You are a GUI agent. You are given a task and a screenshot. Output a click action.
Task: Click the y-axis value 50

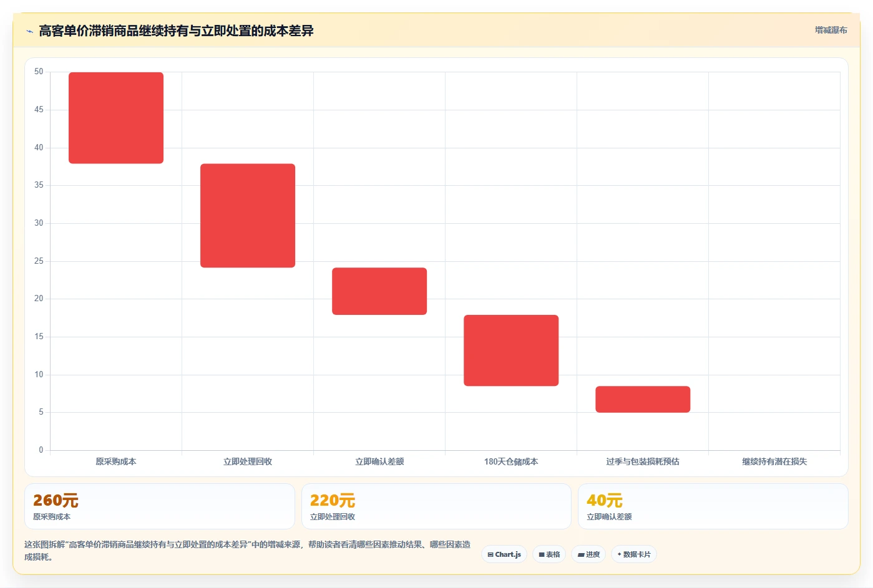pos(39,72)
